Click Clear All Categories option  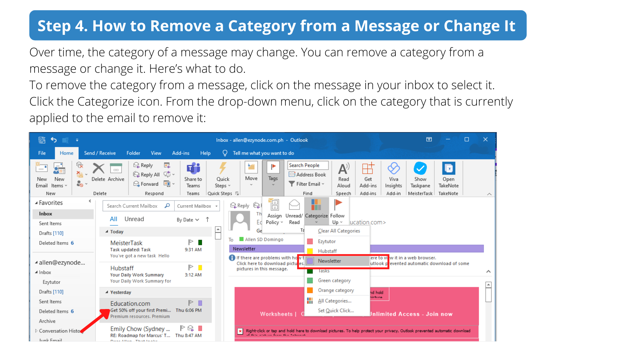point(339,231)
